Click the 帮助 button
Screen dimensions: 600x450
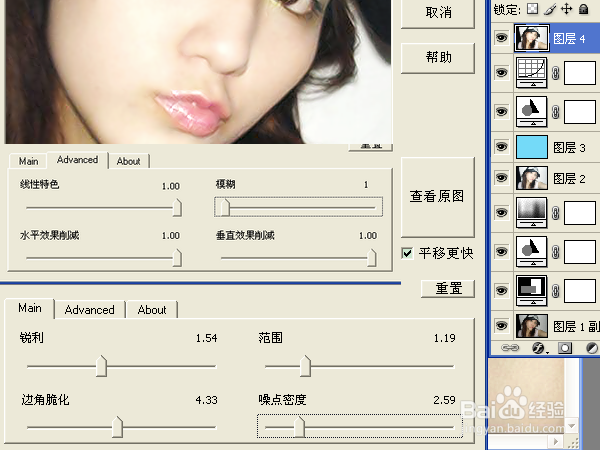coord(438,57)
